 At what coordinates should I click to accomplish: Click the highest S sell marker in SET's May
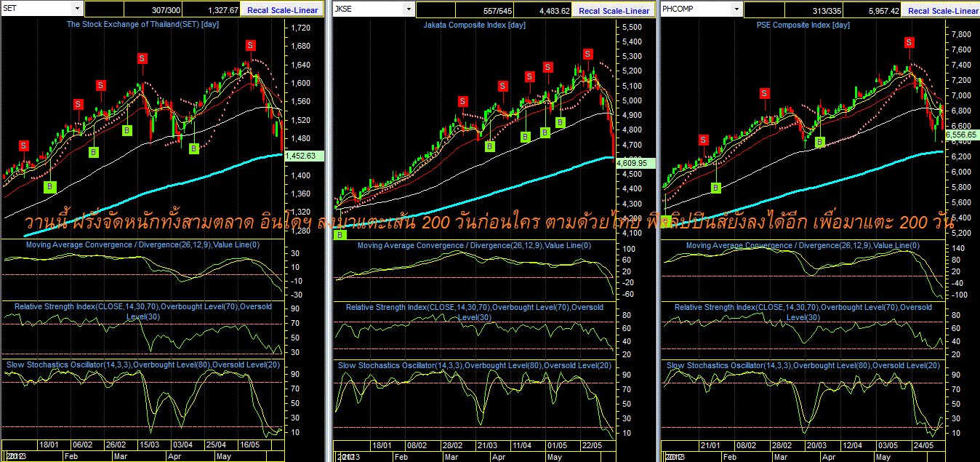tap(251, 45)
